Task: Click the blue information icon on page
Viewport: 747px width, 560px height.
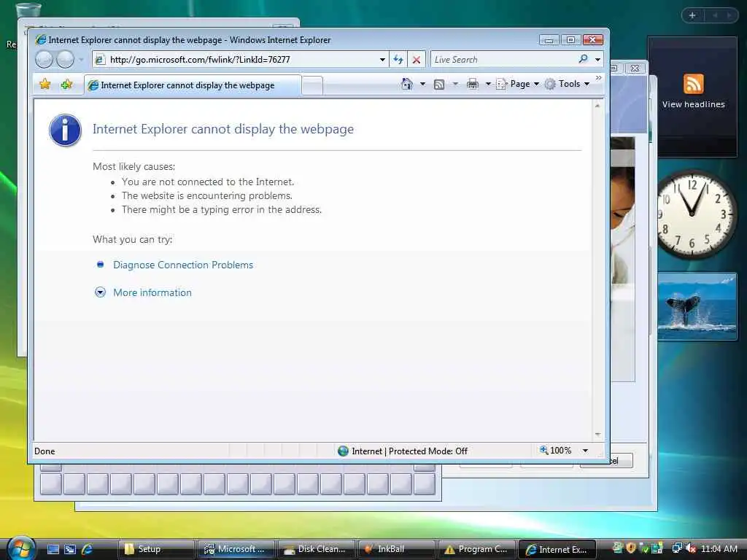Action: (x=65, y=130)
